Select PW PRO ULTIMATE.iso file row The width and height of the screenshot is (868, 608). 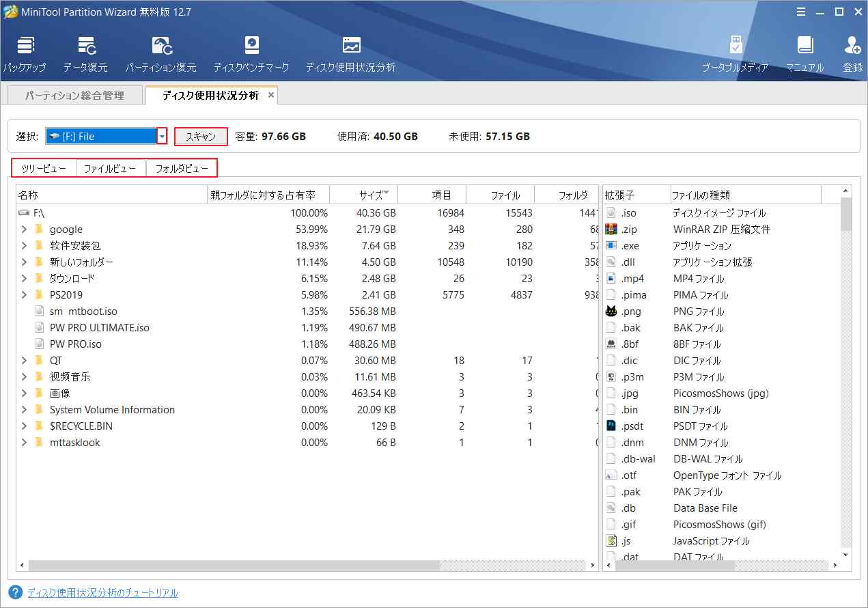[100, 328]
